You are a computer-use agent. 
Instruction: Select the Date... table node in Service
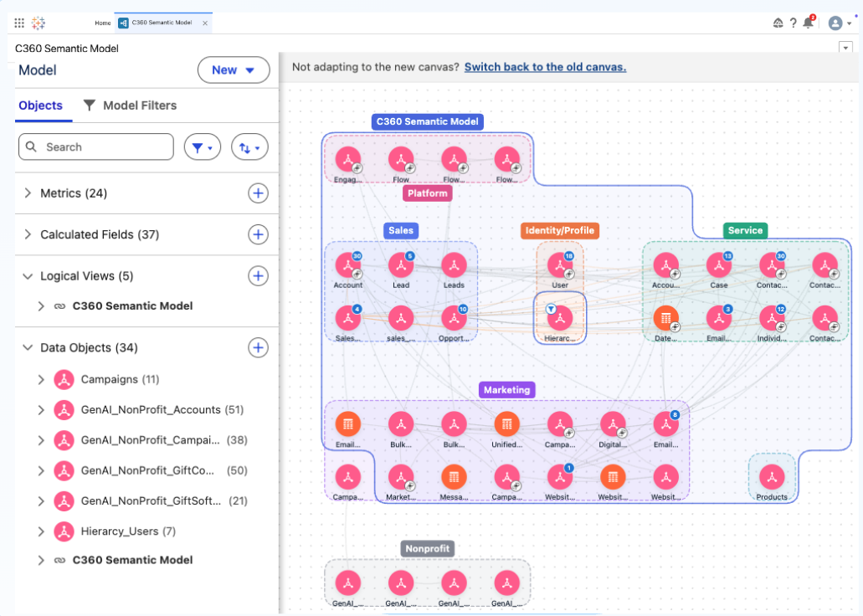[x=666, y=318]
